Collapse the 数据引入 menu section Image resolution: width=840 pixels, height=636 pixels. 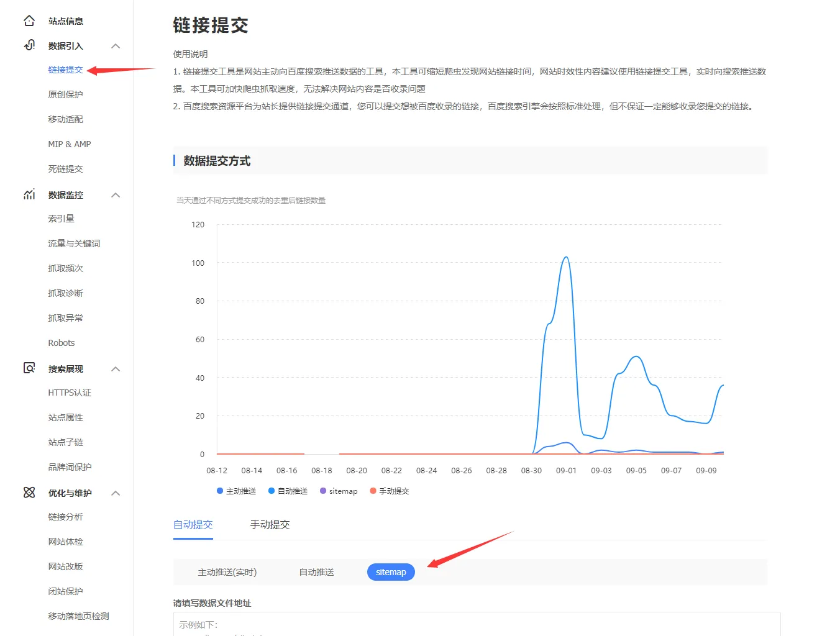point(116,46)
